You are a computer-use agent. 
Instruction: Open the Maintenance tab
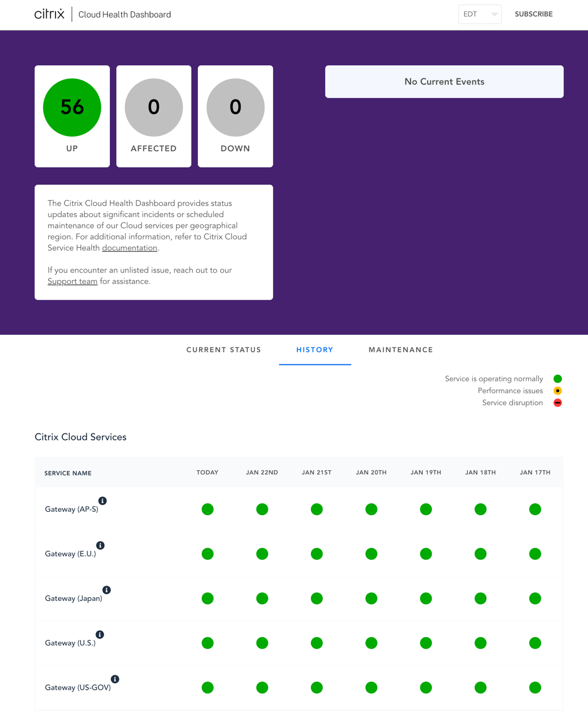tap(401, 350)
